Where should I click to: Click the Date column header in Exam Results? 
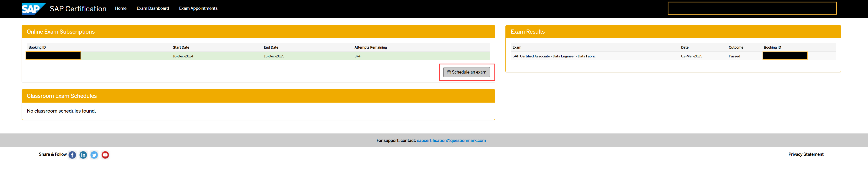[685, 47]
